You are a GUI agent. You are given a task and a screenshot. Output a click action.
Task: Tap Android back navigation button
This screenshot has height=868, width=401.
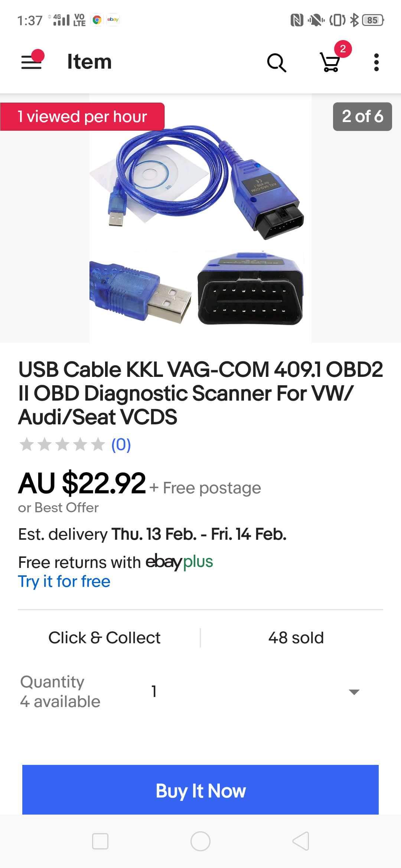[x=301, y=841]
